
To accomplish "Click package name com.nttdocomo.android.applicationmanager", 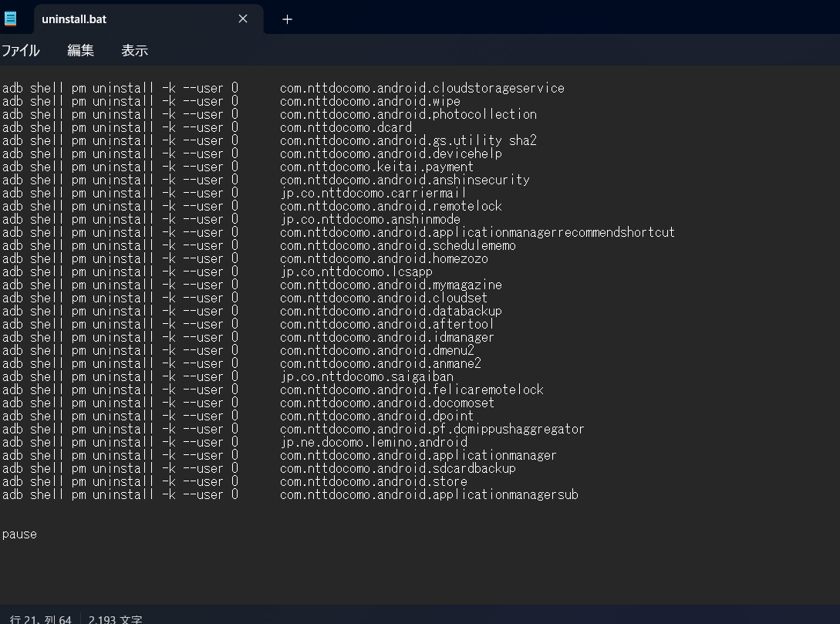I will coord(418,455).
